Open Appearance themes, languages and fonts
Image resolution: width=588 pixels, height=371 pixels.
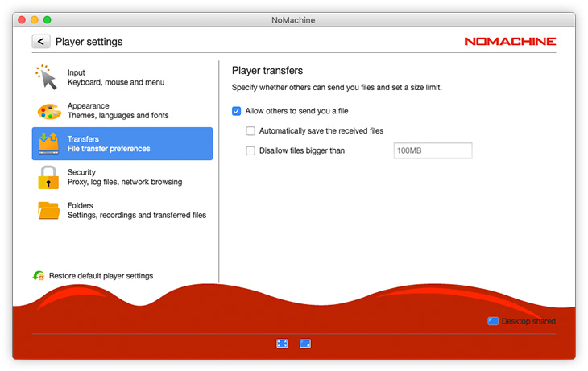click(118, 111)
